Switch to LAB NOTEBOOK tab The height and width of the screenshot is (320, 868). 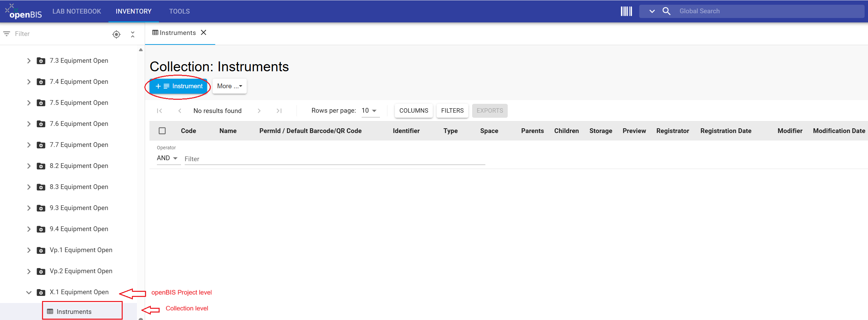click(x=77, y=11)
